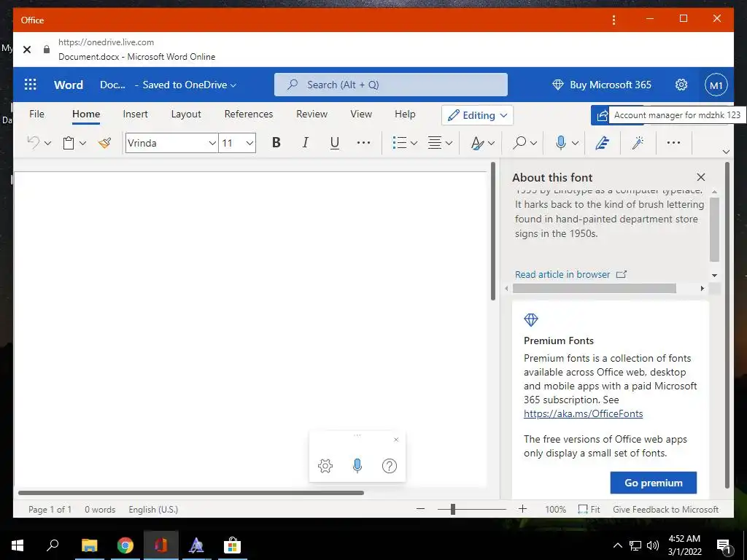The width and height of the screenshot is (747, 560).
Task: Switch to the Insert tab
Action: 135,114
